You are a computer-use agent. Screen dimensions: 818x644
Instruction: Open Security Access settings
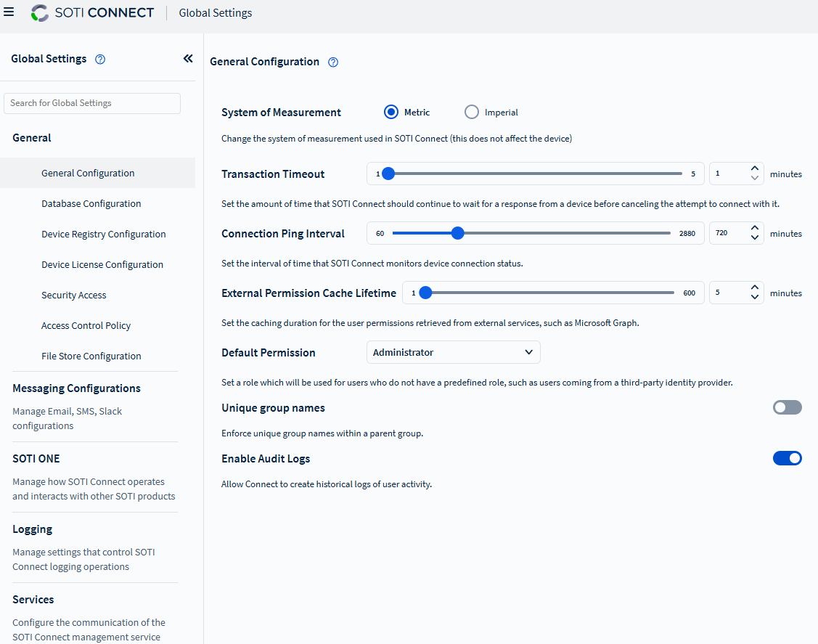(x=73, y=295)
